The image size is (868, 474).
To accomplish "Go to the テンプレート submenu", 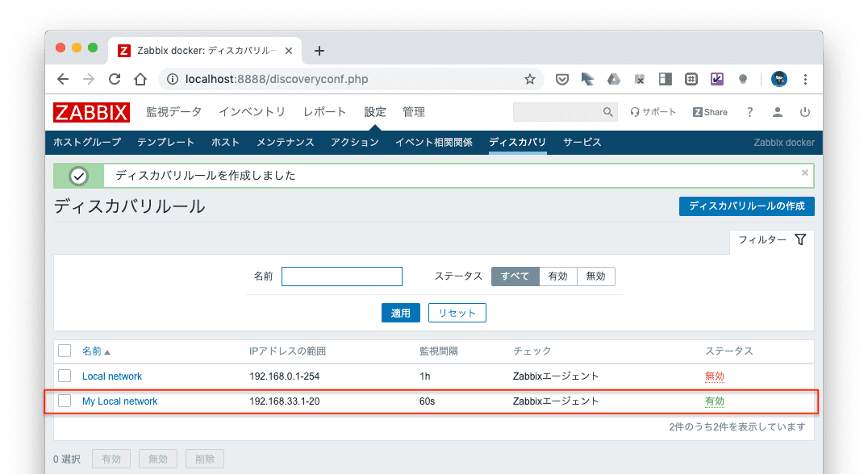I will pyautogui.click(x=165, y=142).
